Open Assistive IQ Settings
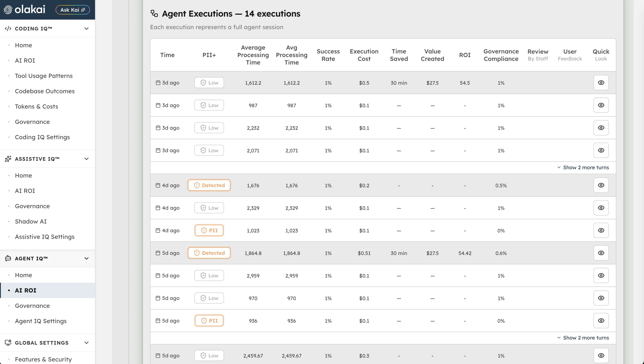Viewport: 644px width, 364px height. [x=45, y=237]
